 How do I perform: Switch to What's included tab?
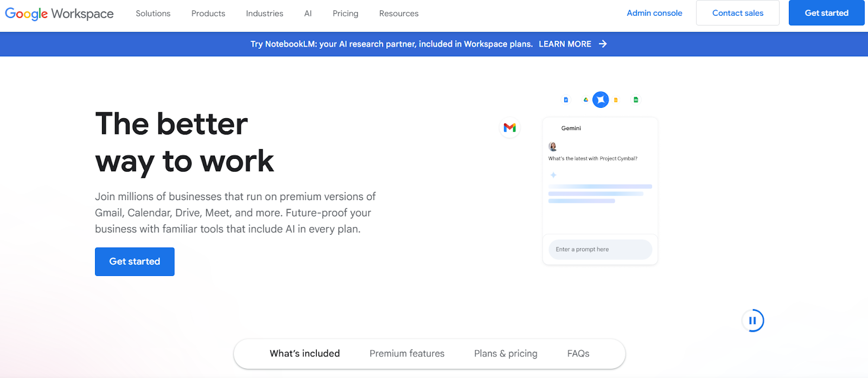pos(305,354)
